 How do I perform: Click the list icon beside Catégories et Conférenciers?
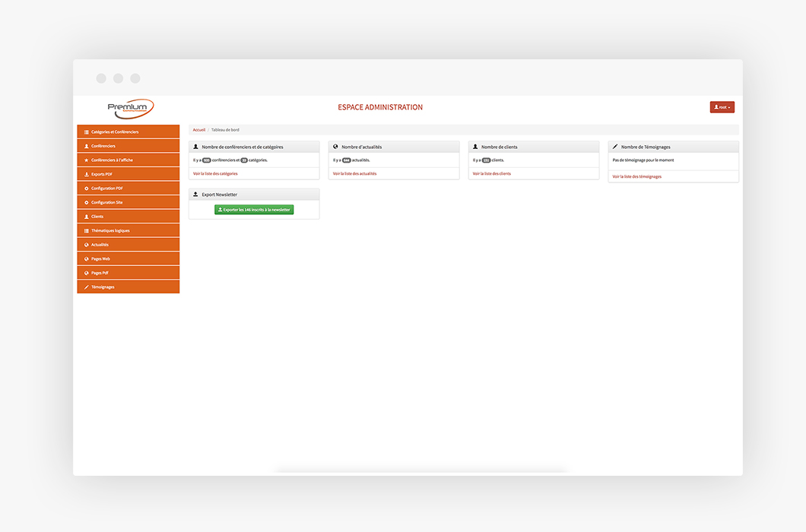(87, 132)
